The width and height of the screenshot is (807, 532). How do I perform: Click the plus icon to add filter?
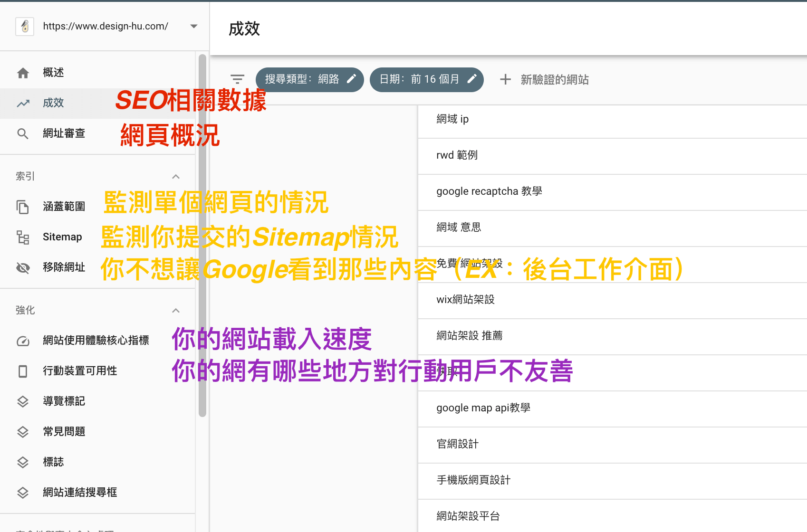506,79
